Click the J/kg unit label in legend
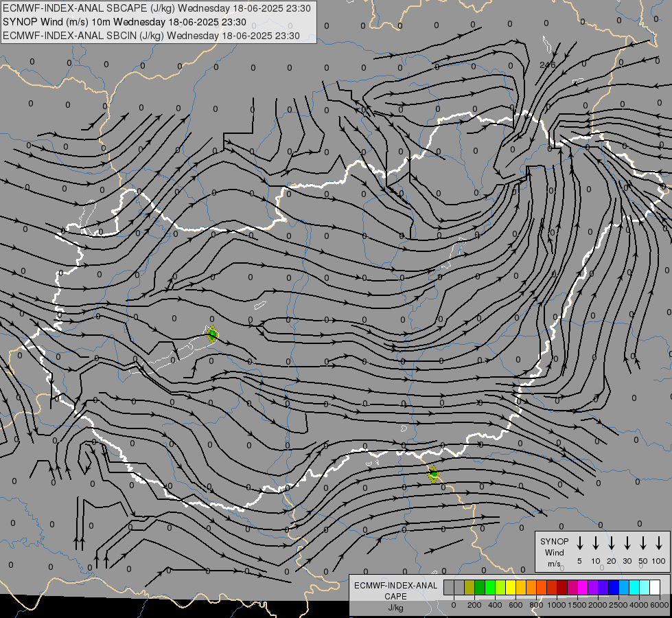The height and width of the screenshot is (618, 672). pyautogui.click(x=395, y=608)
